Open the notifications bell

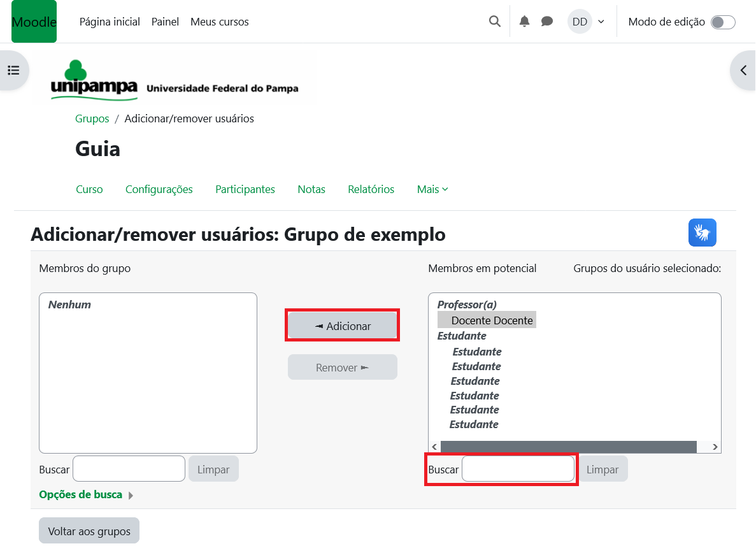coord(524,22)
